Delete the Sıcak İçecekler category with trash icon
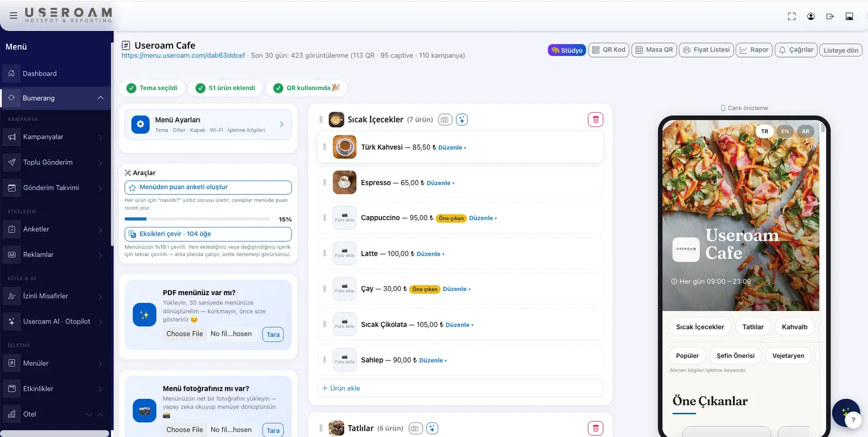Viewport: 868px width, 437px height. (x=595, y=119)
